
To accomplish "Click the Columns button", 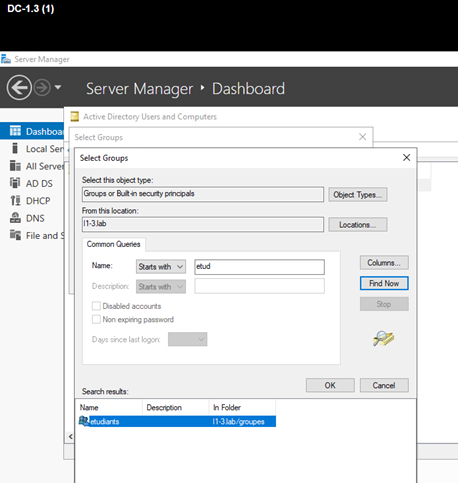I will pos(384,263).
